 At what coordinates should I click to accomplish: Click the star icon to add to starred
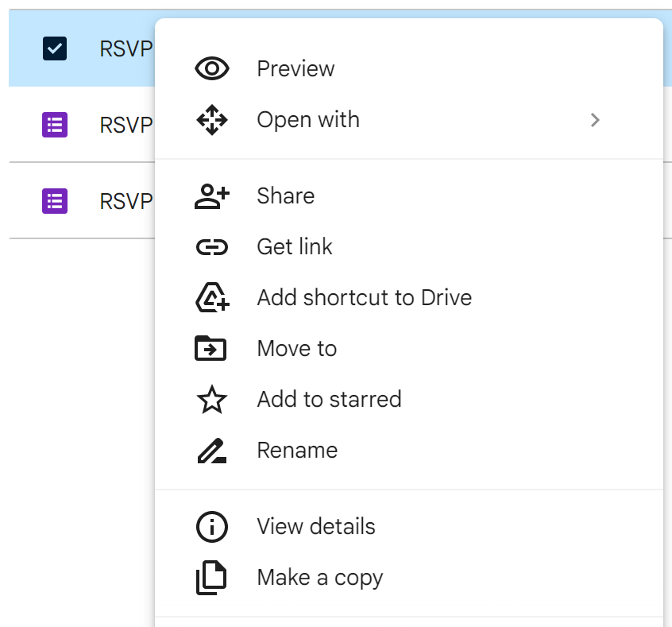pos(211,400)
